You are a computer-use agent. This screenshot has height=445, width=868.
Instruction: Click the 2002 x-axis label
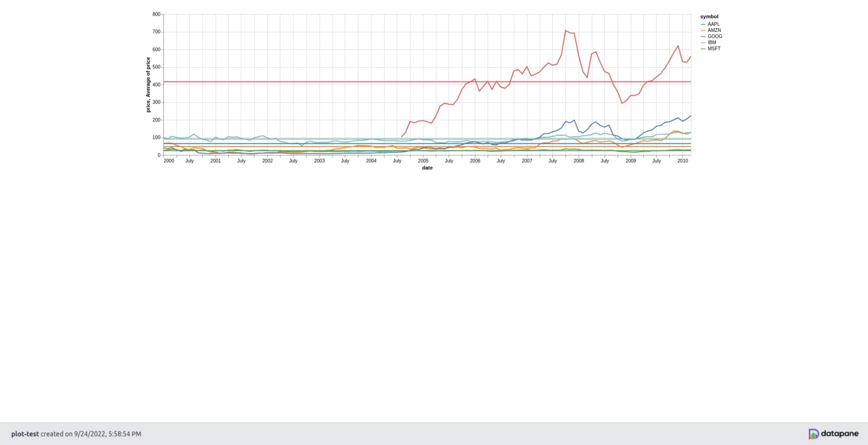(268, 161)
